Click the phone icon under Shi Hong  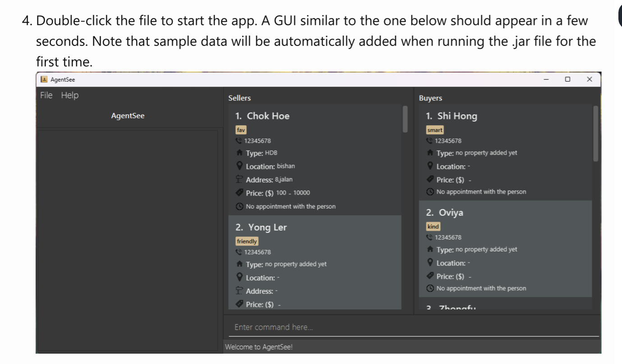click(429, 141)
